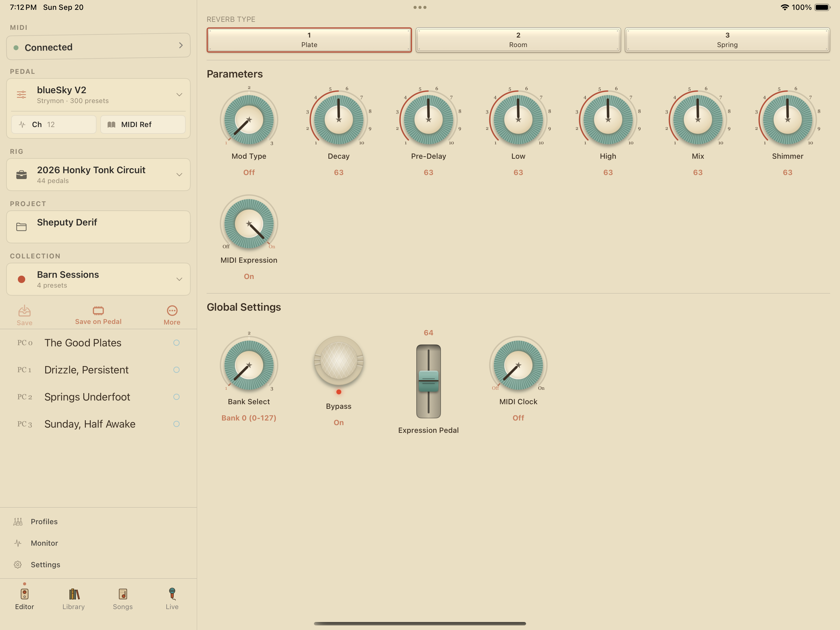Click the Connected MIDI status button

[x=98, y=46]
